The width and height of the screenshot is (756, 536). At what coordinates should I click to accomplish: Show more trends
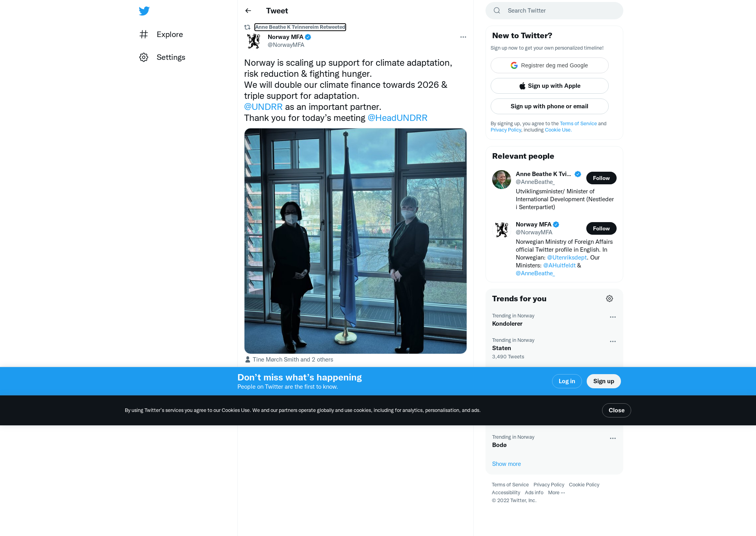click(x=506, y=464)
